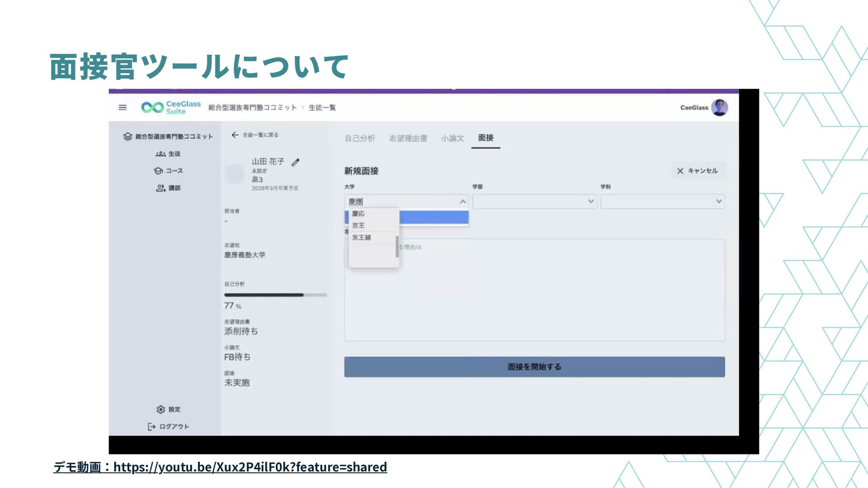This screenshot has width=868, height=488.
Task: Edit student name with pencil icon
Action: (x=296, y=162)
